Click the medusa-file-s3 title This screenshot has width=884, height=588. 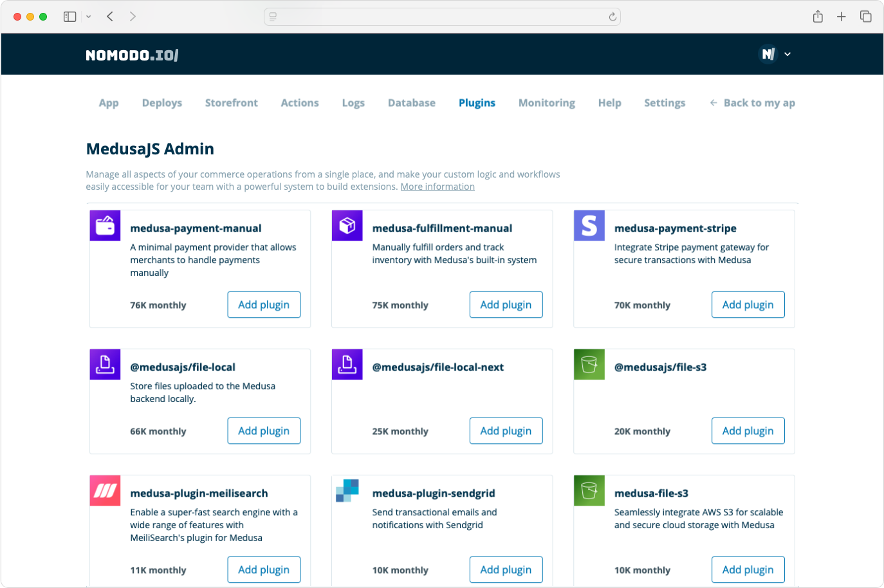(651, 493)
